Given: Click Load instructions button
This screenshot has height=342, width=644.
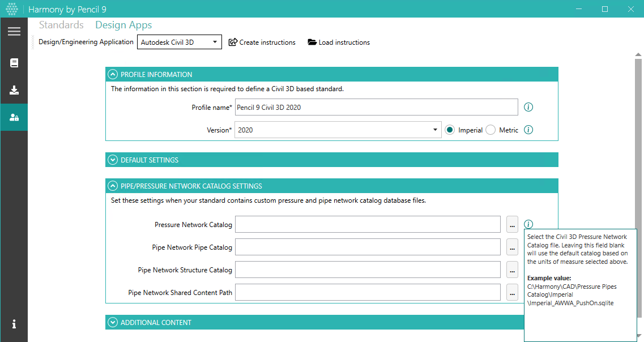Looking at the screenshot, I should tap(339, 42).
